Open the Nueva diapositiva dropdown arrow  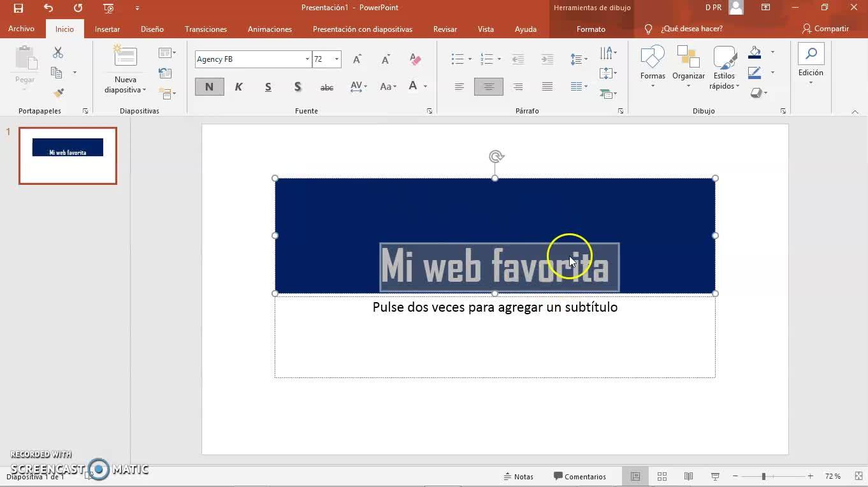(145, 90)
